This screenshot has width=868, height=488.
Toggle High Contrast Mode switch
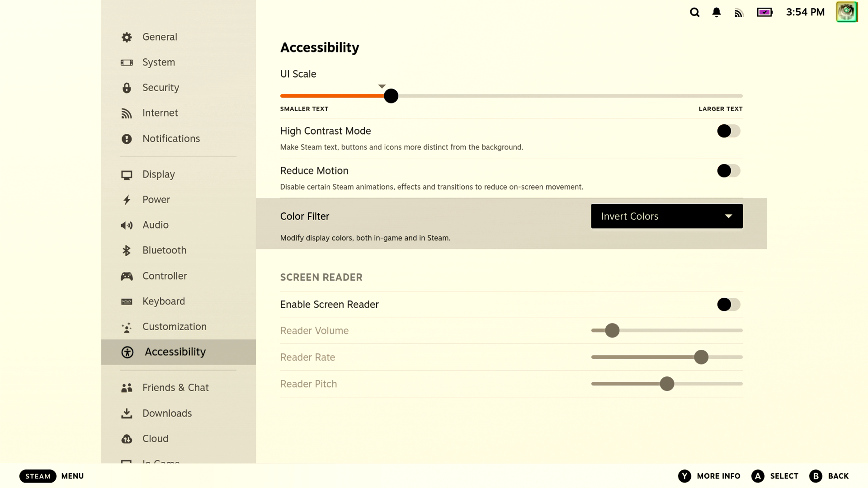click(x=728, y=131)
